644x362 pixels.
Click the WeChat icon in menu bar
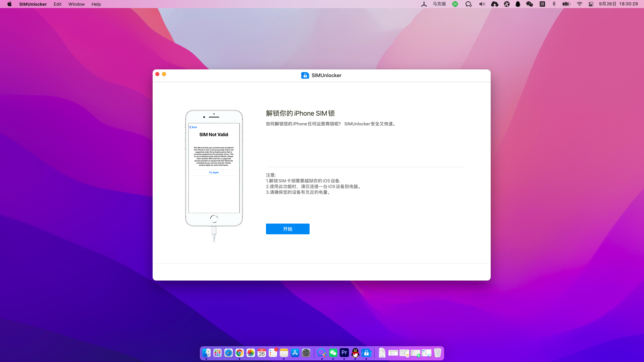coord(530,4)
